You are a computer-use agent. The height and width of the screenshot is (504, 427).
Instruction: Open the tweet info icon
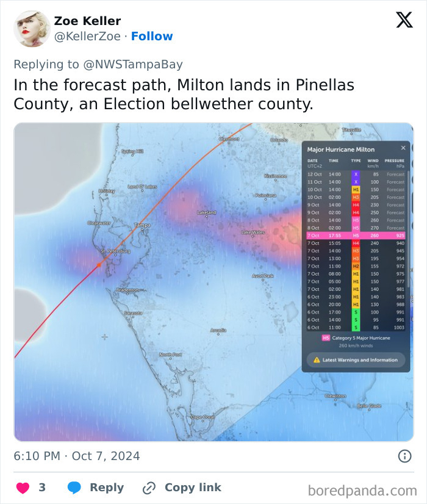tap(406, 455)
